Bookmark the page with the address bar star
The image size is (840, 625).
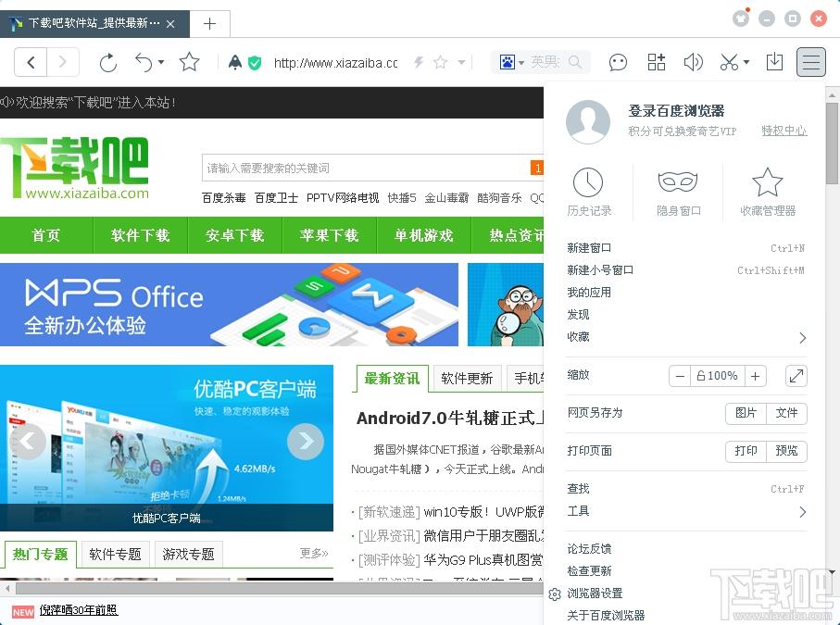click(440, 63)
